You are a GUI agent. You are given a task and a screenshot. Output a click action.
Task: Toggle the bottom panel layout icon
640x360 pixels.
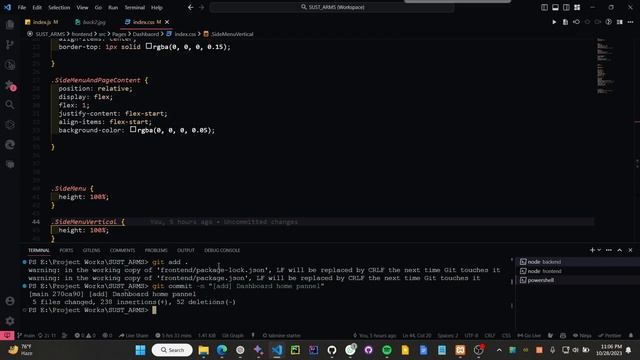tap(555, 7)
